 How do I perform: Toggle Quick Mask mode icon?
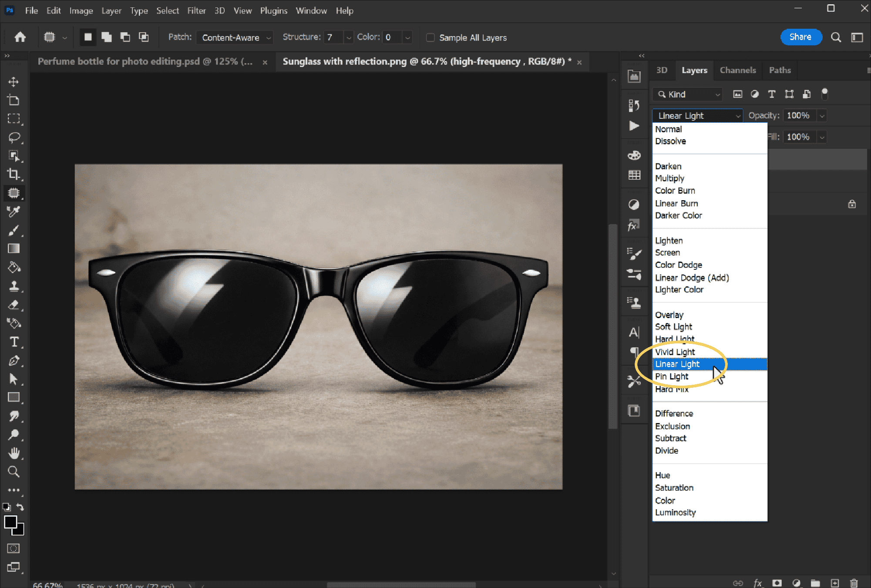pos(13,548)
